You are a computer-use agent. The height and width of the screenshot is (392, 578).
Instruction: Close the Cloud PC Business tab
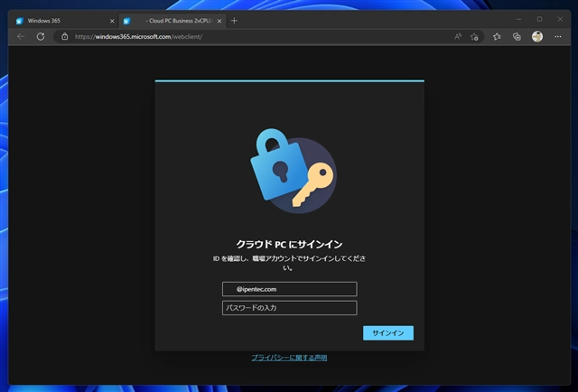(x=219, y=21)
